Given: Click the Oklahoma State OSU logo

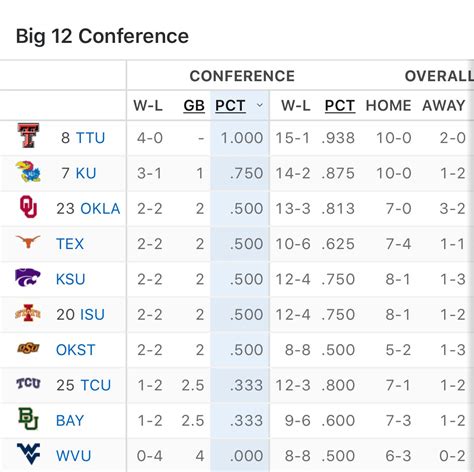Looking at the screenshot, I should coord(28,348).
